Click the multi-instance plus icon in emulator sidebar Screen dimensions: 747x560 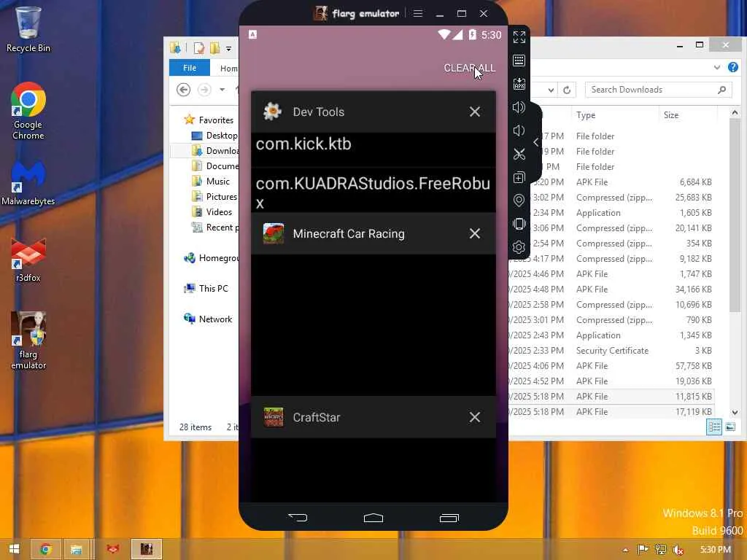[519, 177]
